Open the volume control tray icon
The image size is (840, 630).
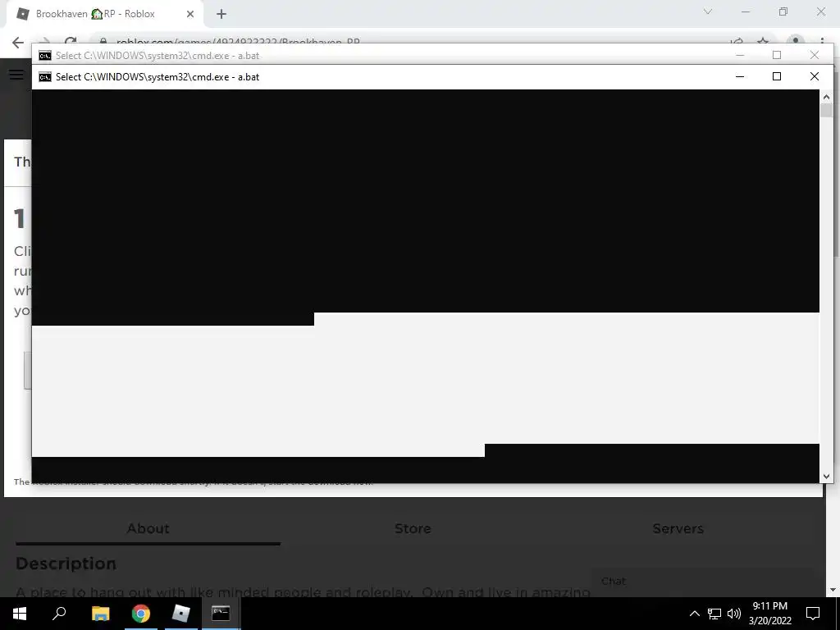734,614
